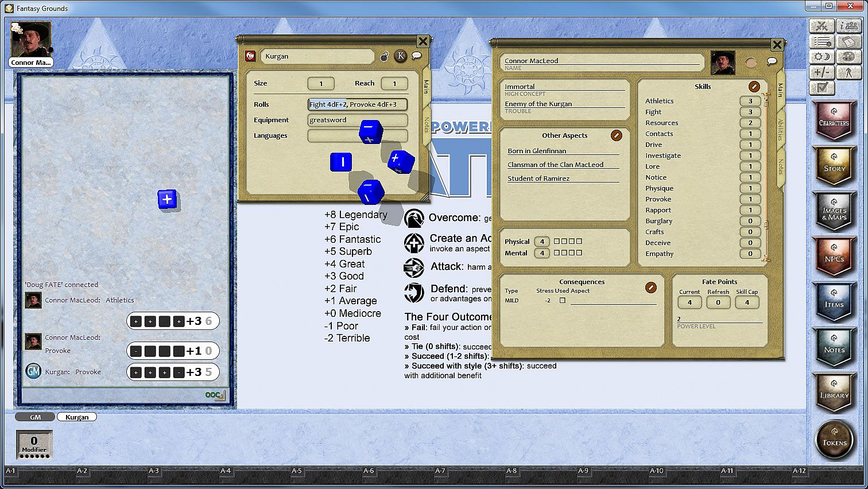Select the Kurgan chat identity button
Image resolution: width=868 pixels, height=489 pixels.
(77, 417)
